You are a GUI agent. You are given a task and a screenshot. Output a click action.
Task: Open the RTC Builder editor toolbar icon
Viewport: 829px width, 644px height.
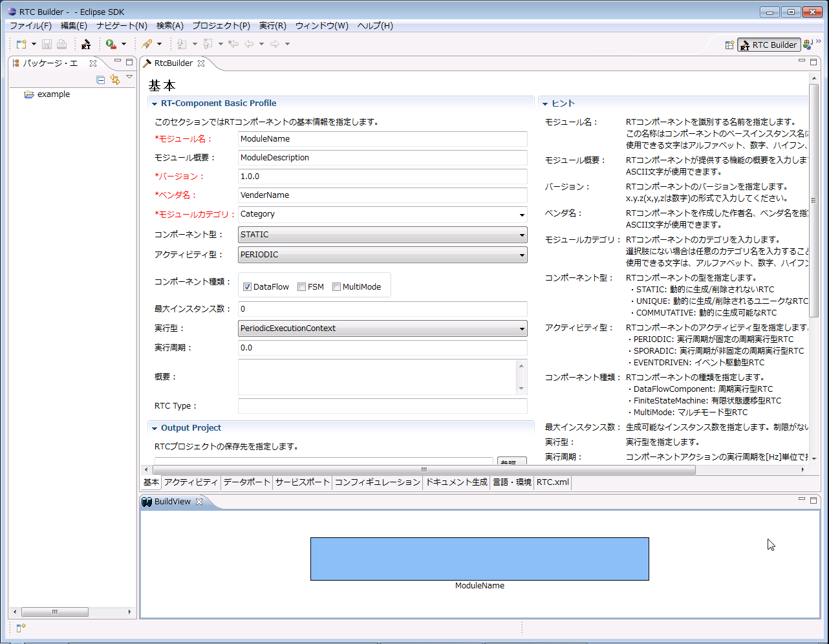coord(86,44)
